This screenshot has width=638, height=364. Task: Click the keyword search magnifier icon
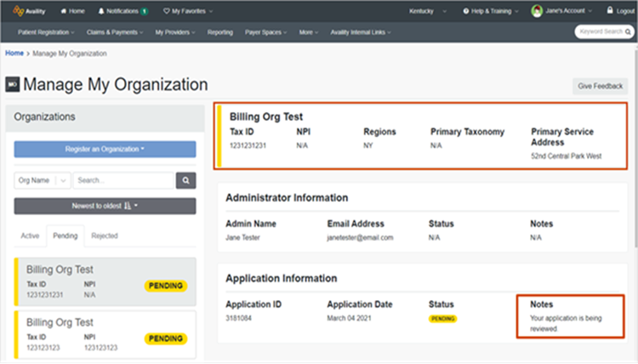coord(628,31)
